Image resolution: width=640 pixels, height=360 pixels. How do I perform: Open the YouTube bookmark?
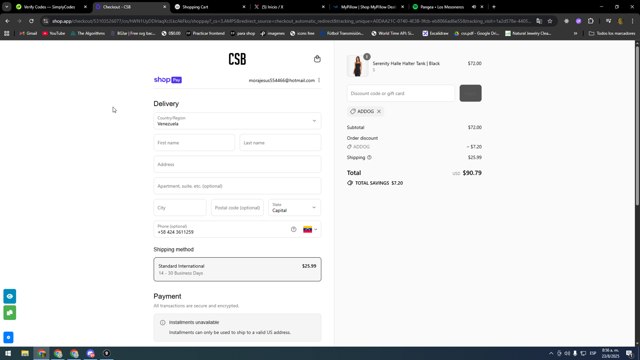point(54,33)
